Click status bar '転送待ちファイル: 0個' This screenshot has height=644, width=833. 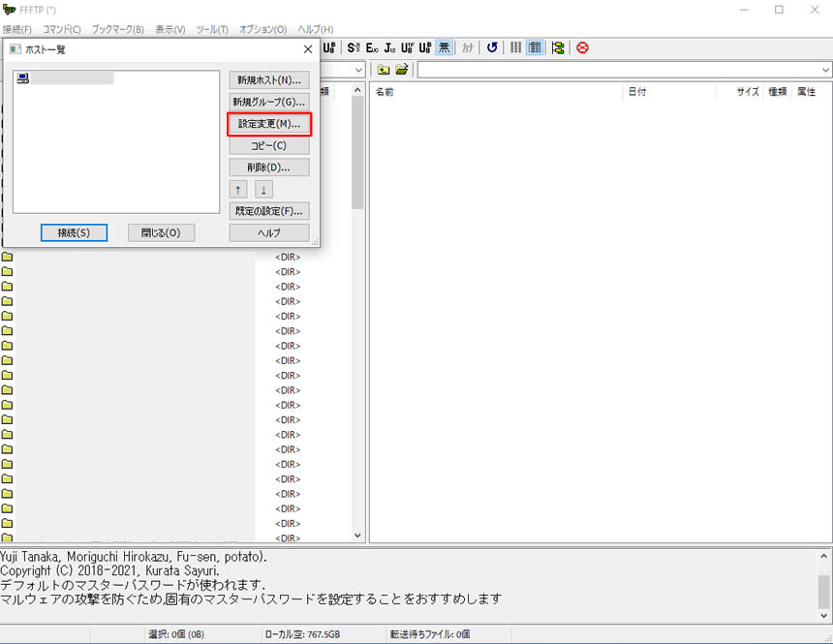pyautogui.click(x=430, y=634)
